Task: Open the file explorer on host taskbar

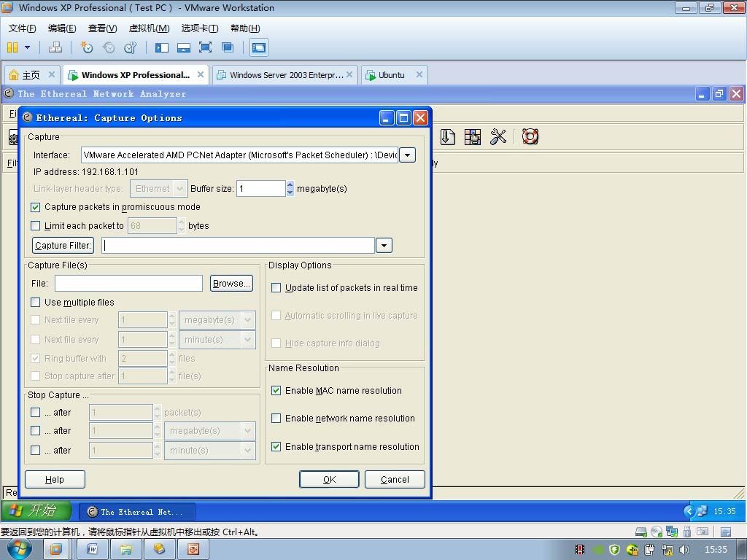Action: click(125, 550)
